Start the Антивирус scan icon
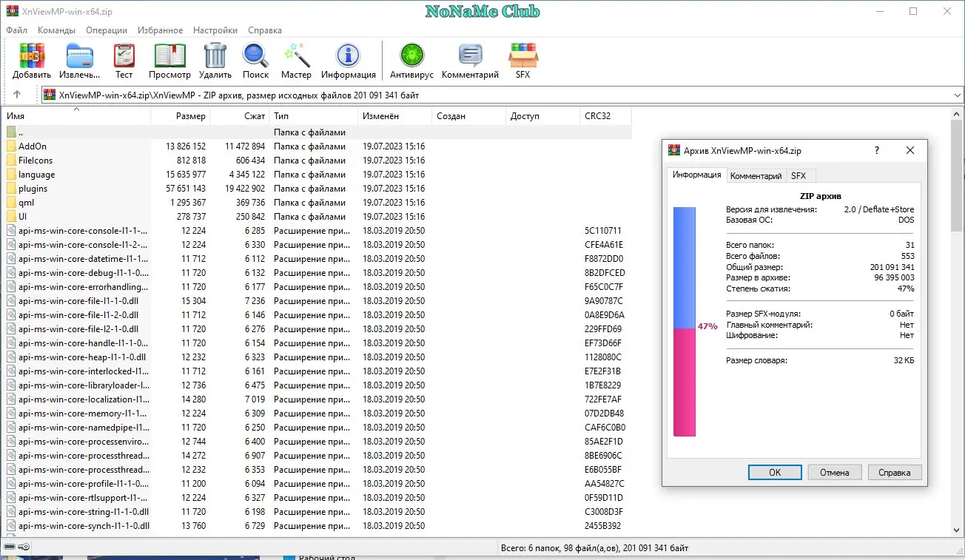The width and height of the screenshot is (965, 560). [x=411, y=55]
